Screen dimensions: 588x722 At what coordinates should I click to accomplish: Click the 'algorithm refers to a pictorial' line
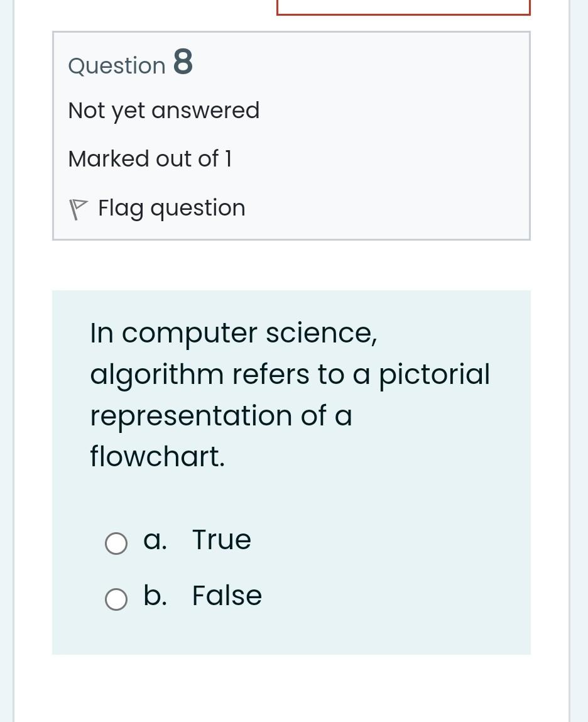point(290,375)
